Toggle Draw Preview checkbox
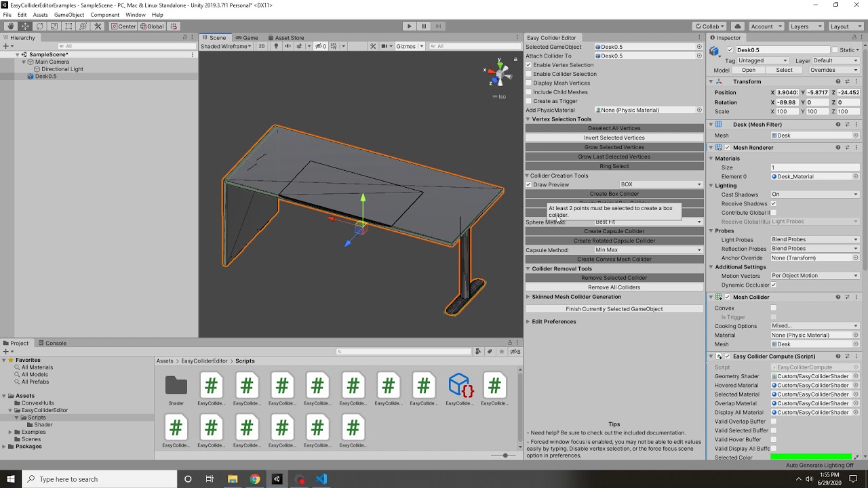Image resolution: width=868 pixels, height=488 pixels. (x=529, y=184)
